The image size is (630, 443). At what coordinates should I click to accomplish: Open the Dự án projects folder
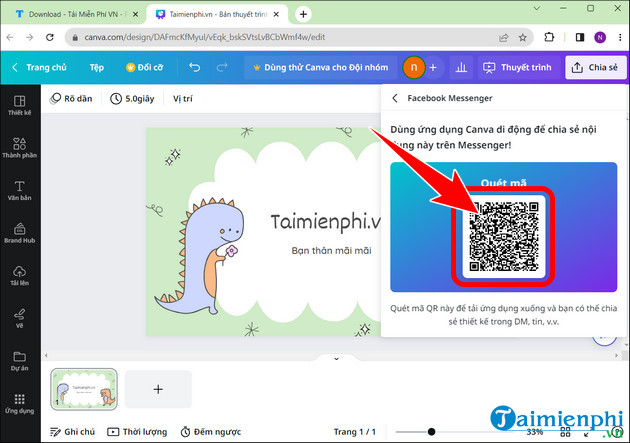pos(19,361)
